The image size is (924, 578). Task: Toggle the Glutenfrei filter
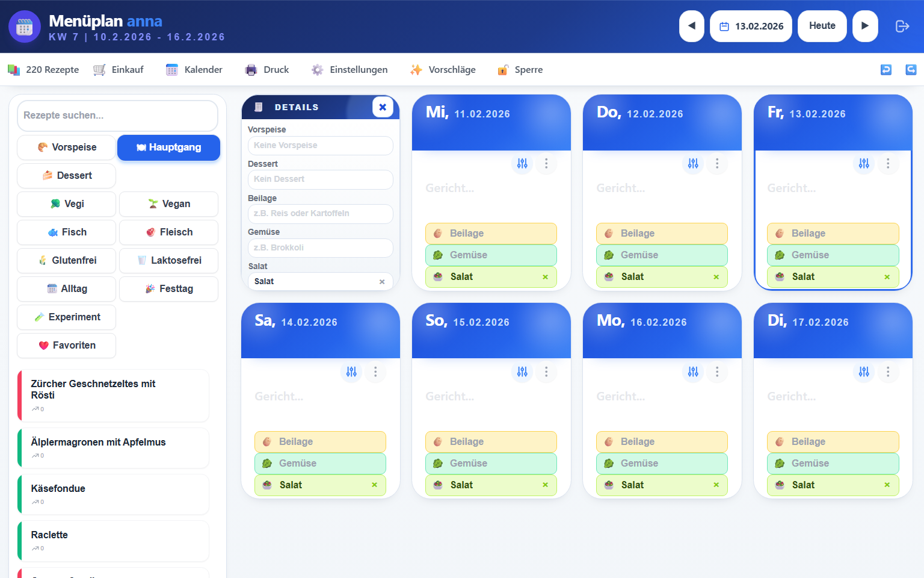[x=67, y=261]
